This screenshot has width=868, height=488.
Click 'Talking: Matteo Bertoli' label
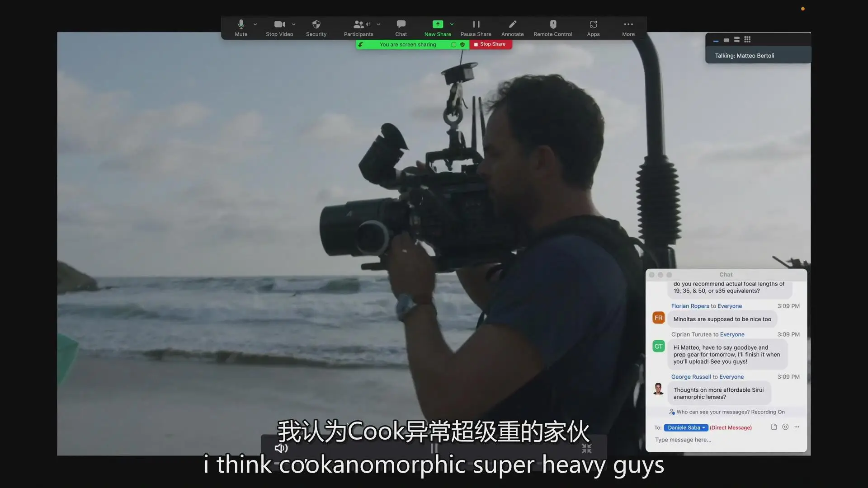coord(744,56)
